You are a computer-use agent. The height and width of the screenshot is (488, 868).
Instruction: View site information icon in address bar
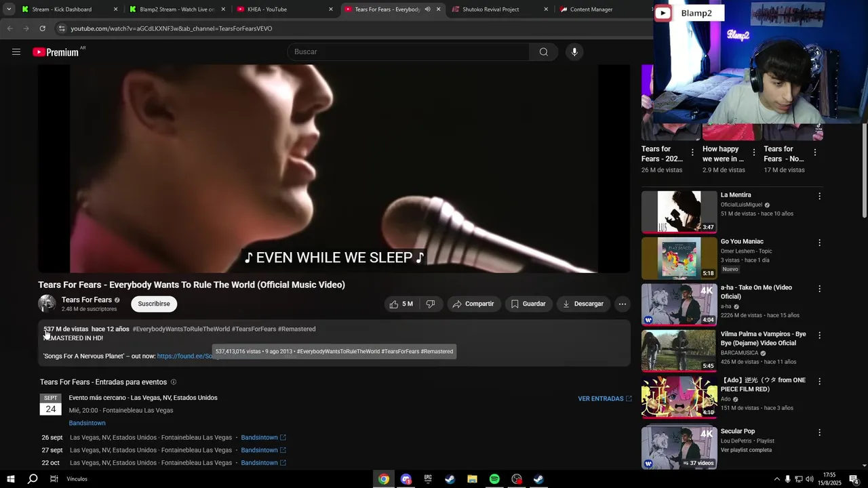62,28
